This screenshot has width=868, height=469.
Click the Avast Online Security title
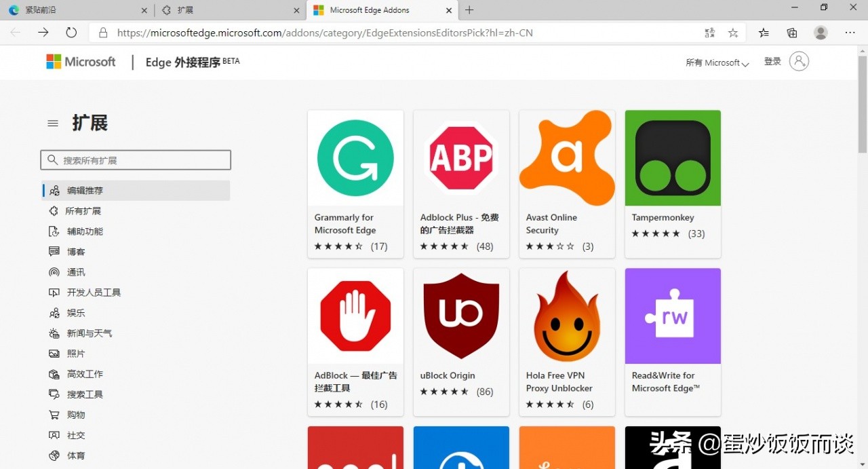coord(551,224)
